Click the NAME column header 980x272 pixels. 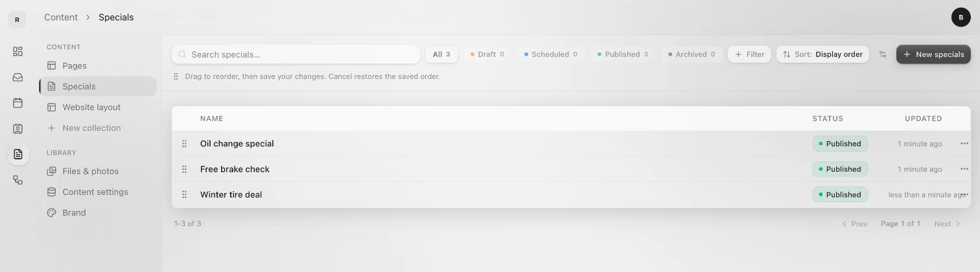click(211, 119)
